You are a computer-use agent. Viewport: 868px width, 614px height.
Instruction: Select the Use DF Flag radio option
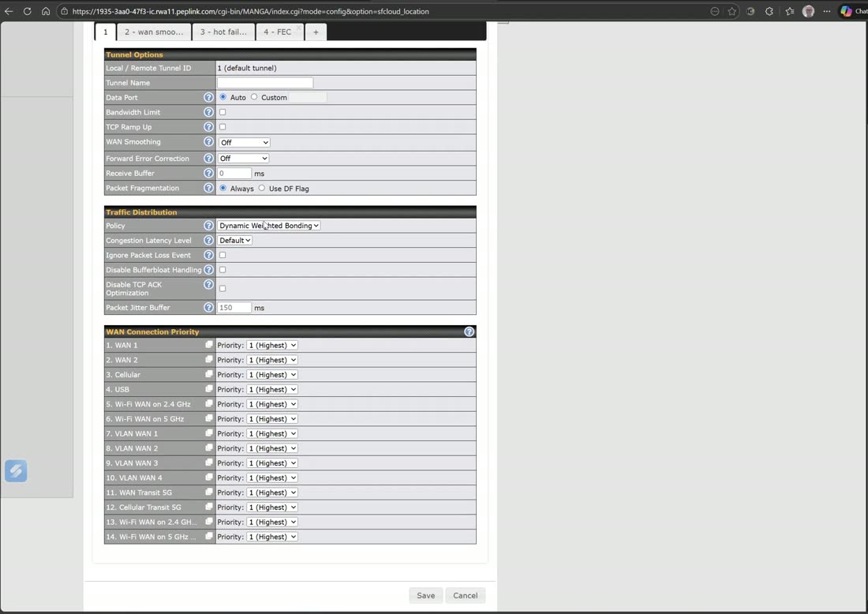262,189
